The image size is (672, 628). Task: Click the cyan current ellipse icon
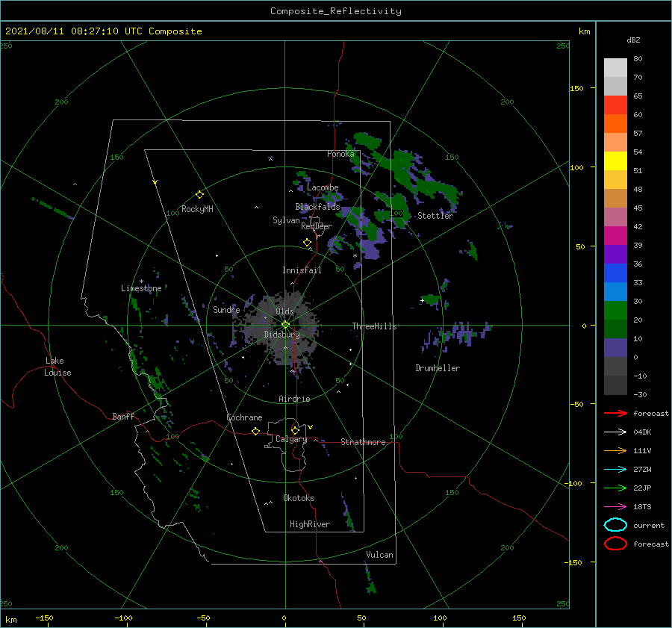(615, 525)
